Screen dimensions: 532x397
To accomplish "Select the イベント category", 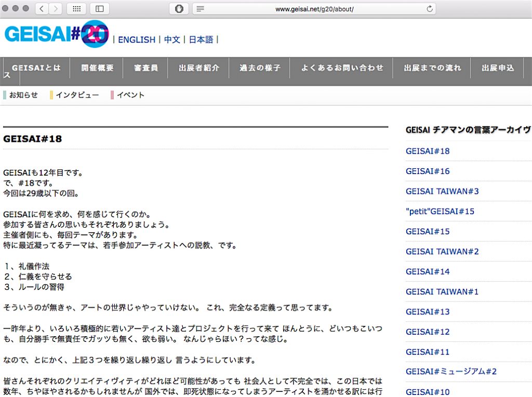I will click(130, 95).
